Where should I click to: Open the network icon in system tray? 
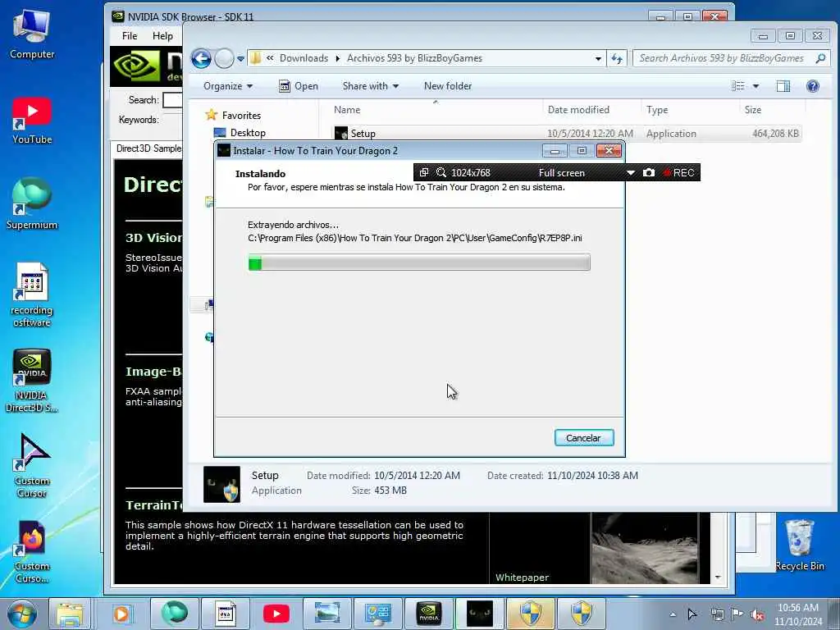[717, 615]
